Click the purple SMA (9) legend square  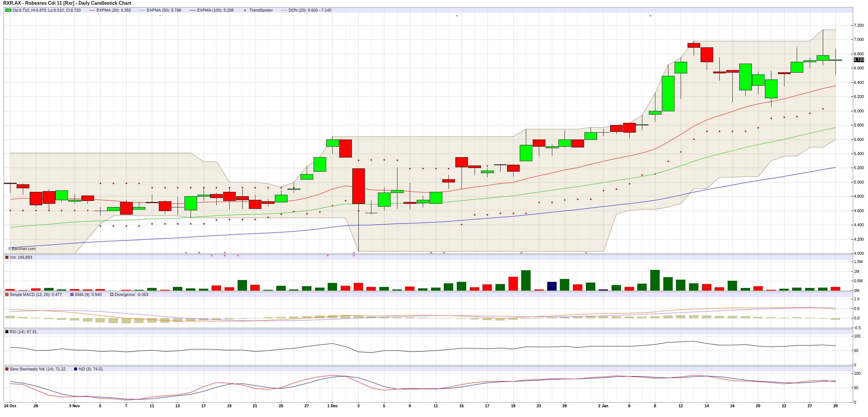click(x=72, y=295)
